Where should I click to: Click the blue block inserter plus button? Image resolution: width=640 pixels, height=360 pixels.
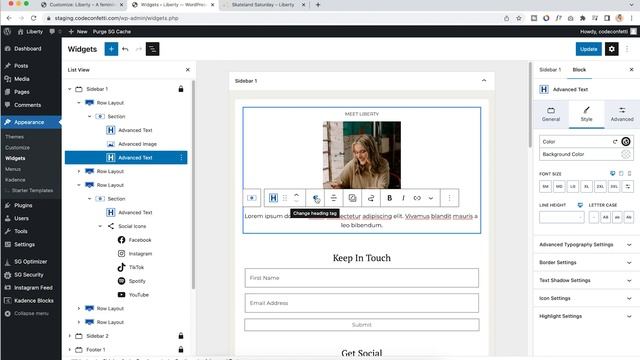click(111, 49)
